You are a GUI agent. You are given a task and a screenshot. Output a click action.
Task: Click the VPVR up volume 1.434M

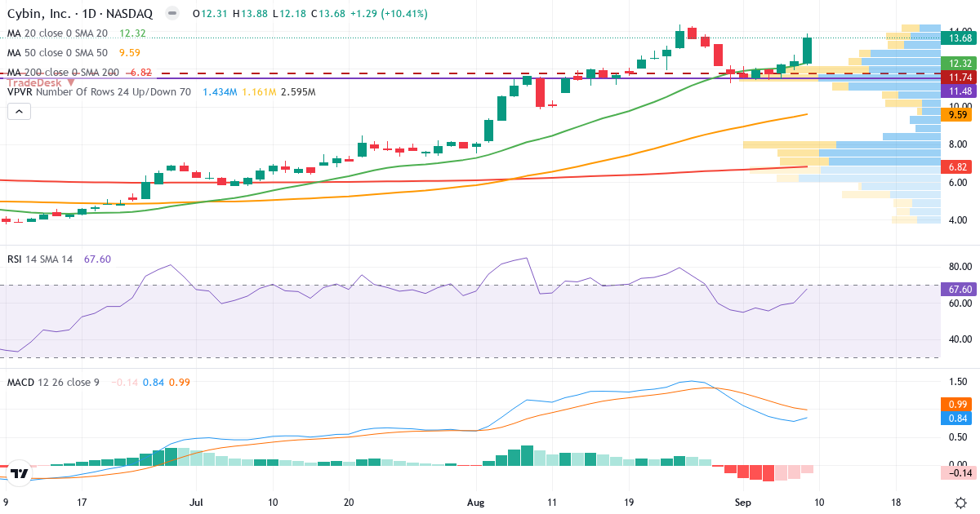coord(220,92)
